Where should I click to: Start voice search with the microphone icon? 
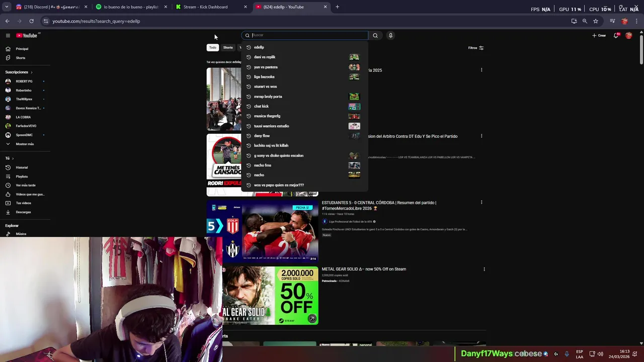pos(390,35)
